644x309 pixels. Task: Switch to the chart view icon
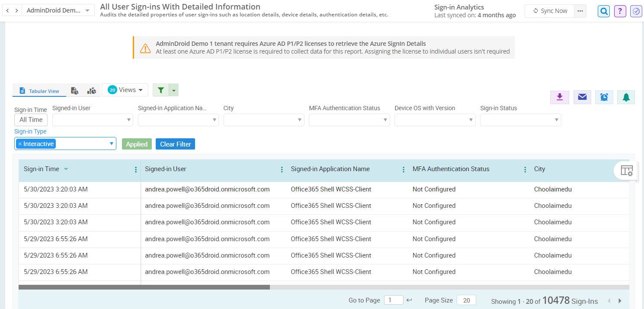tap(91, 91)
